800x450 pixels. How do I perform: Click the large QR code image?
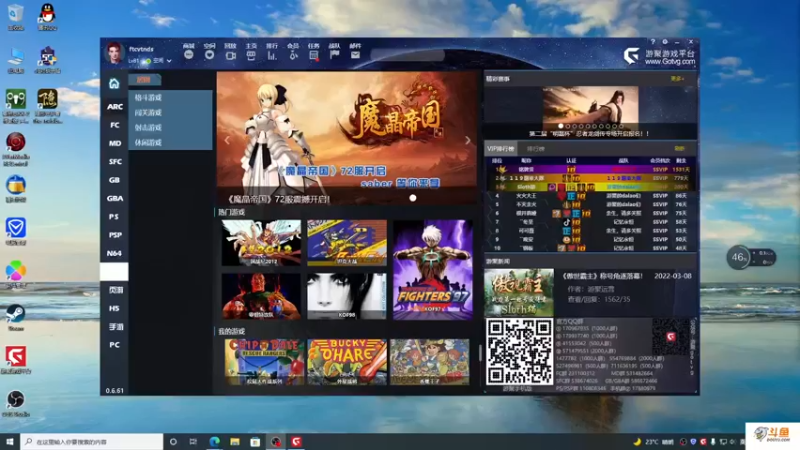coord(519,352)
